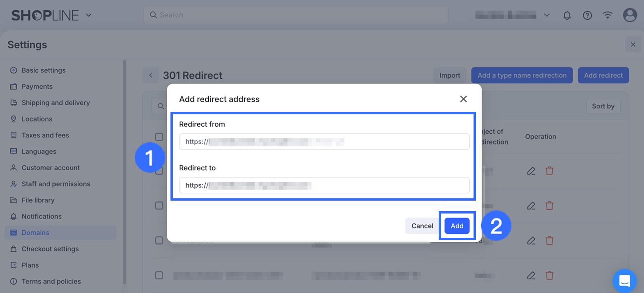Click the notifications bell icon
644x293 pixels.
[567, 15]
